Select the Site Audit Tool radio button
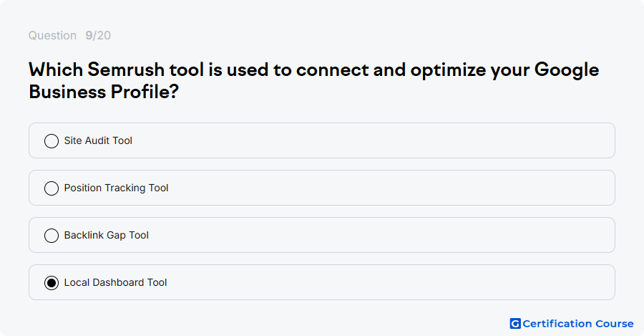Screen dimensions: 644x336 point(52,140)
